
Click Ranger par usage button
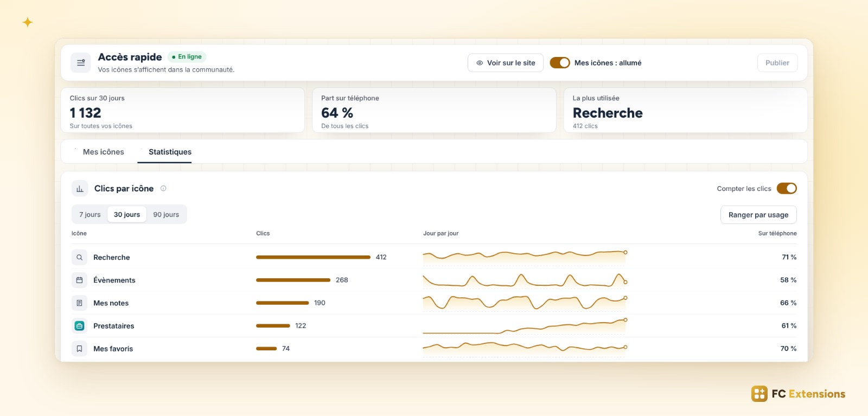758,215
